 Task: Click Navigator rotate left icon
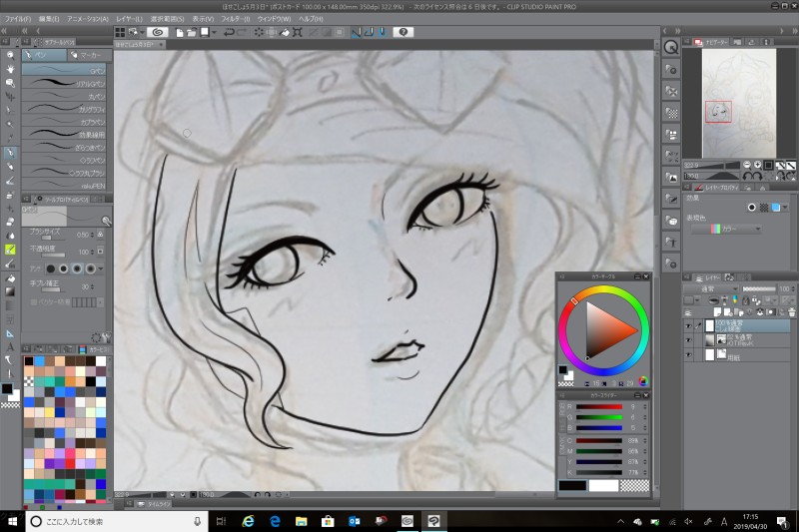pos(747,176)
